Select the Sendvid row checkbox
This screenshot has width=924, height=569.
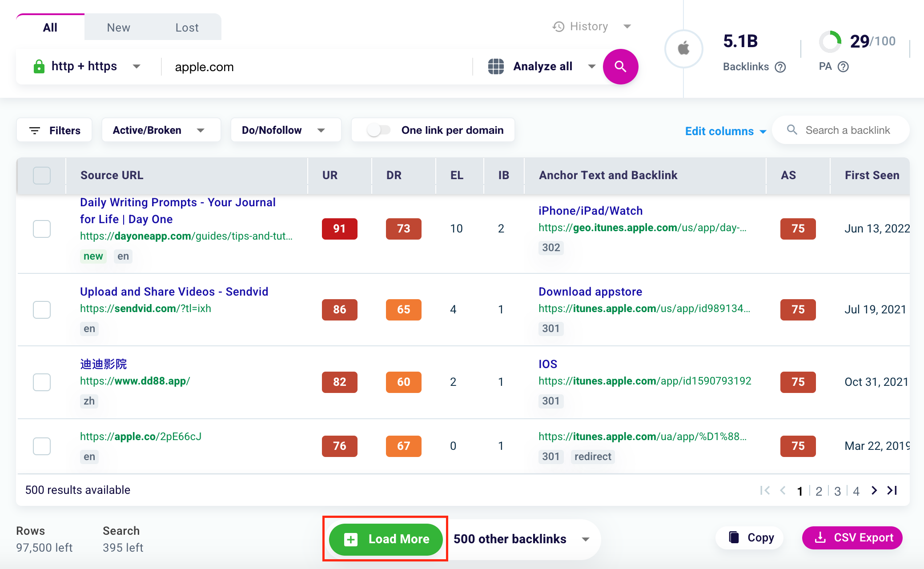[42, 310]
